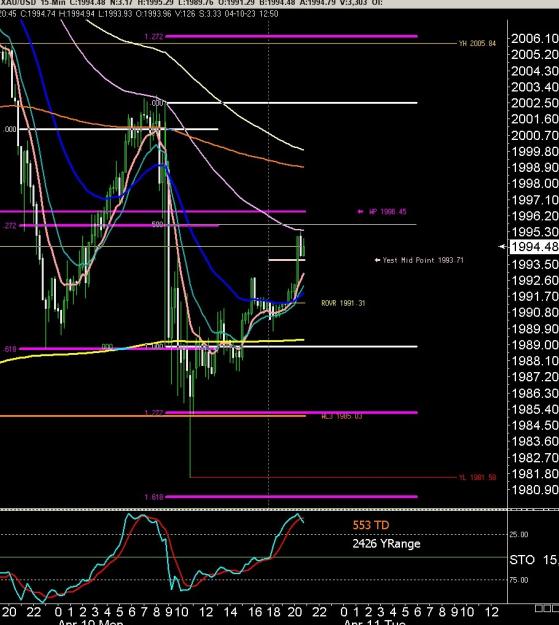Image resolution: width=559 pixels, height=625 pixels.
Task: Click the WL3 1985.03 label
Action: click(342, 416)
